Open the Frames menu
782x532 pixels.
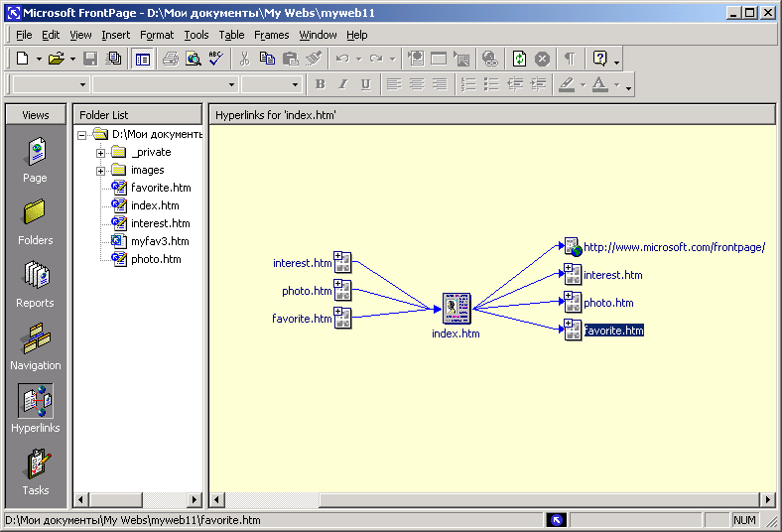pyautogui.click(x=271, y=35)
